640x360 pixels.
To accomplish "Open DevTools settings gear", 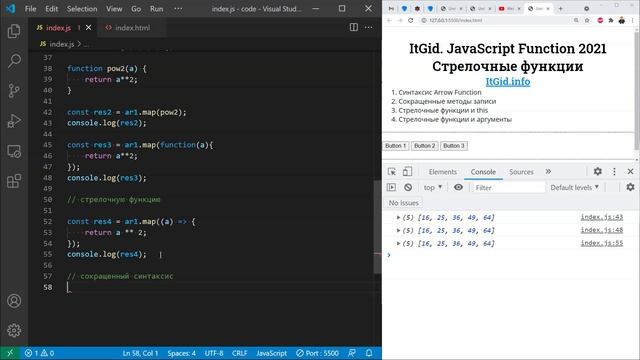I will 598,171.
